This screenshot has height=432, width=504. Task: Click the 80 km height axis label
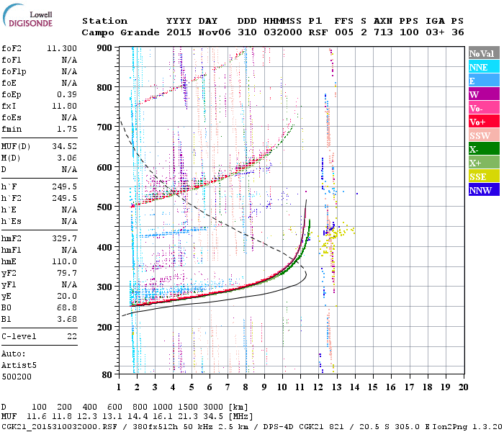coord(107,375)
